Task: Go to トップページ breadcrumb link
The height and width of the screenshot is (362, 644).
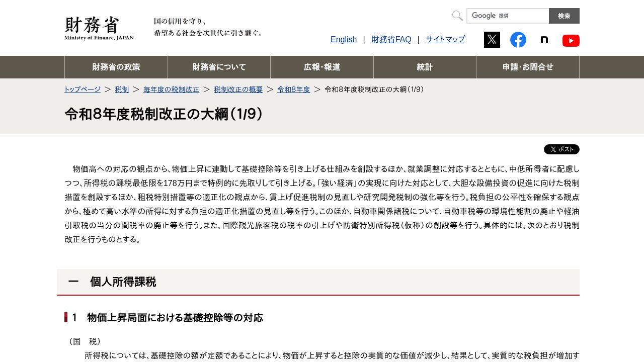Action: click(x=83, y=89)
